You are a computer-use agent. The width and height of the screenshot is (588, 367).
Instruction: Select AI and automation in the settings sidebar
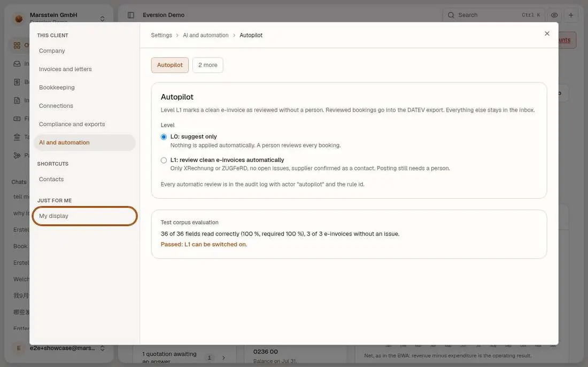coord(84,143)
